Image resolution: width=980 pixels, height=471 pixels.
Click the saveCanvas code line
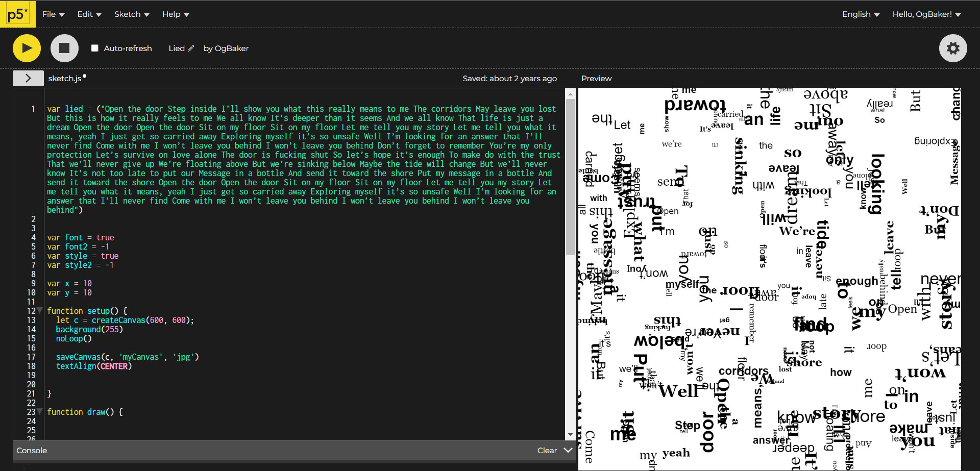point(128,357)
